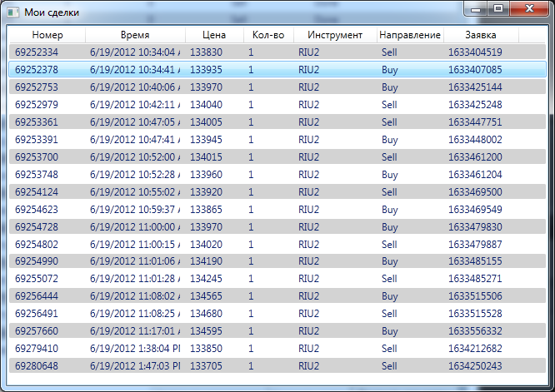Image resolution: width=555 pixels, height=392 pixels.
Task: Click time cell 6/19/2012 1:47:03
Action: 135,366
